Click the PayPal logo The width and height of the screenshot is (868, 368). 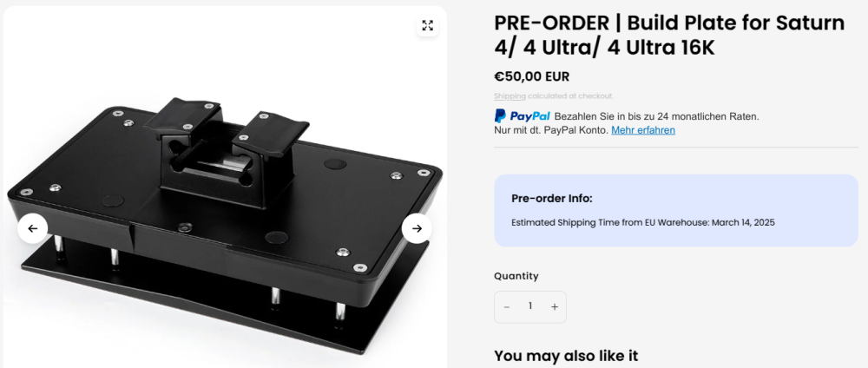[523, 115]
